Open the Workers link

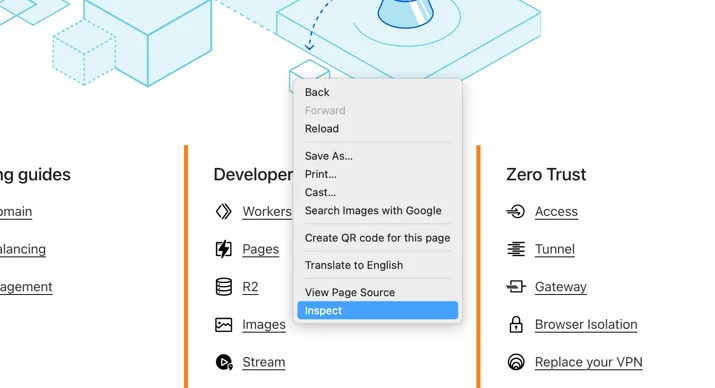pyautogui.click(x=267, y=212)
